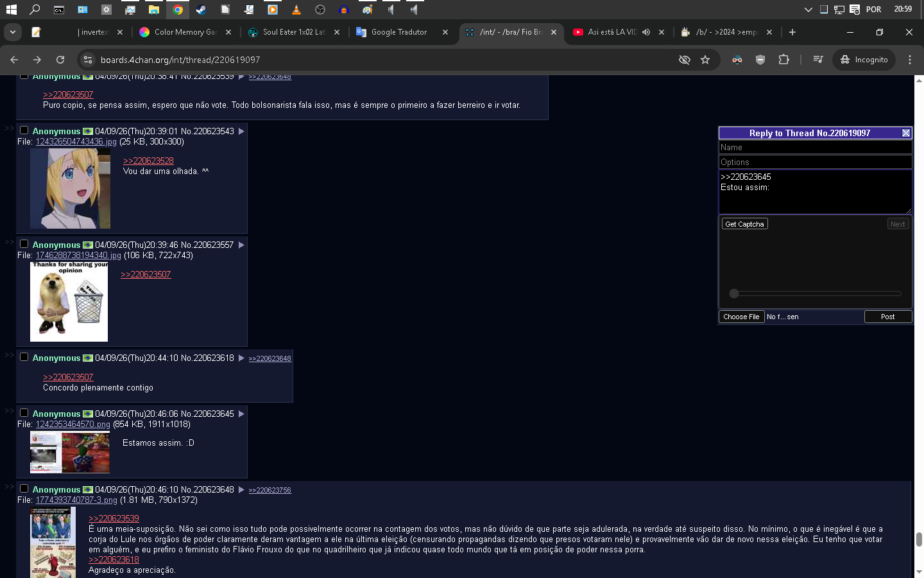Switch to the Google Tradutor tab
The image size is (924, 578).
tap(402, 32)
